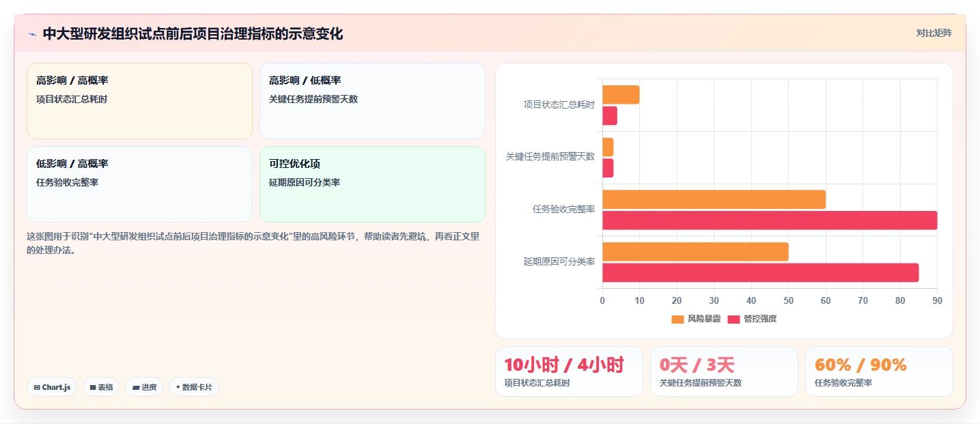The width and height of the screenshot is (980, 424).
Task: Click the orange bar for 任务验收完整率
Action: (714, 199)
